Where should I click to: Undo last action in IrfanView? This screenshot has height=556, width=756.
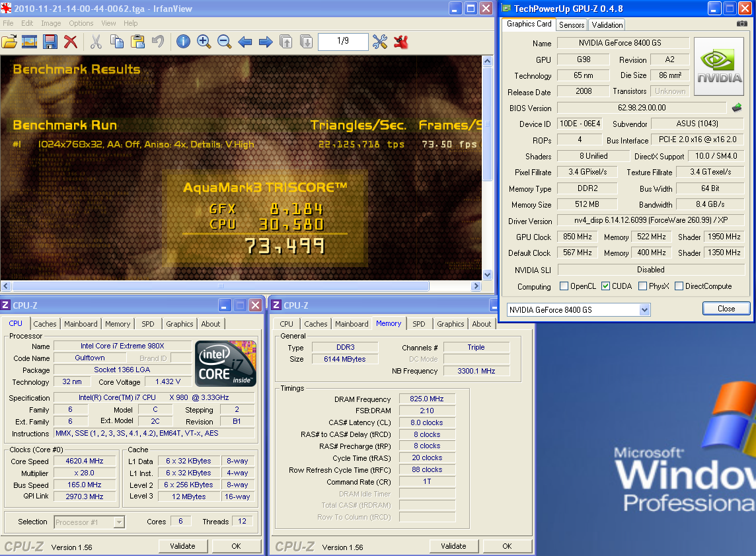click(x=158, y=42)
